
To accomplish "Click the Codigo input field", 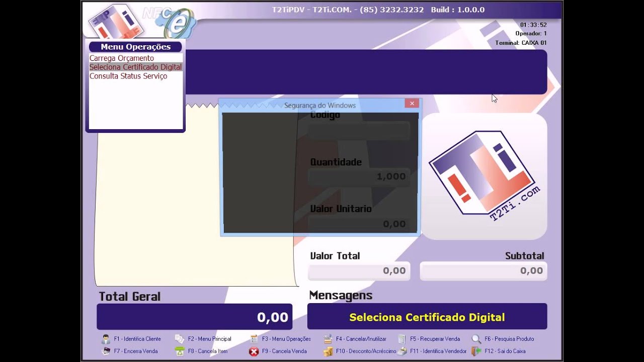I will click(359, 130).
